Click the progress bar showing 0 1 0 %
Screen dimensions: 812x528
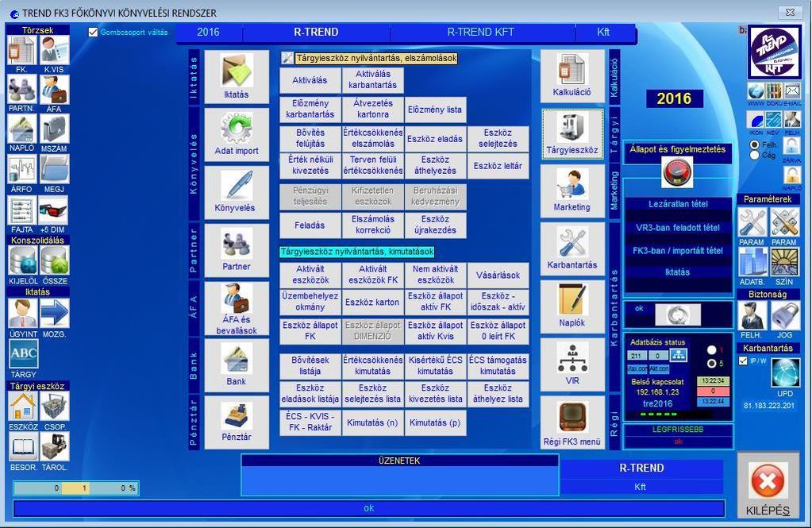pos(76,488)
